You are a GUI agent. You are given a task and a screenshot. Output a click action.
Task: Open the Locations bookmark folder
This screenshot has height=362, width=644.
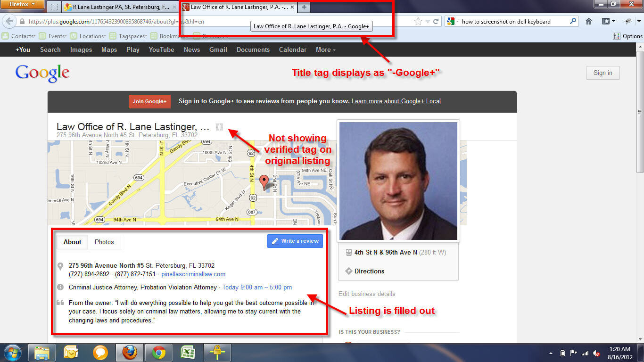[x=88, y=36]
